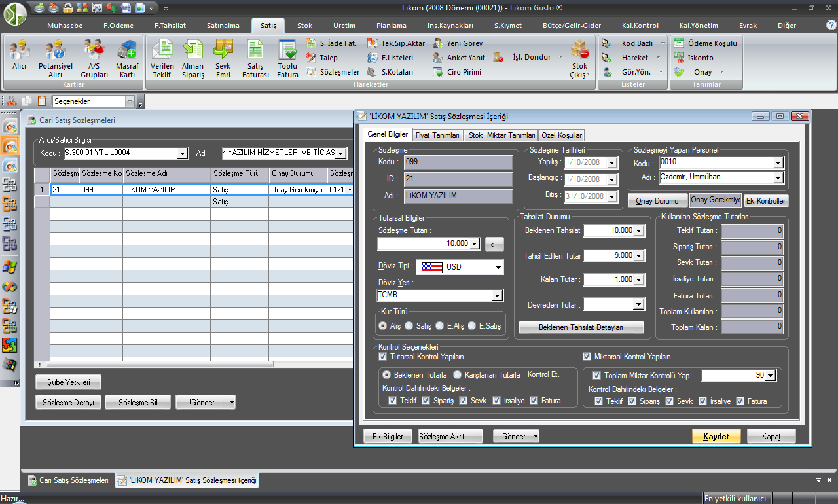Open the İns.Kaynakları ribbon tab
The height and width of the screenshot is (504, 838).
(450, 26)
